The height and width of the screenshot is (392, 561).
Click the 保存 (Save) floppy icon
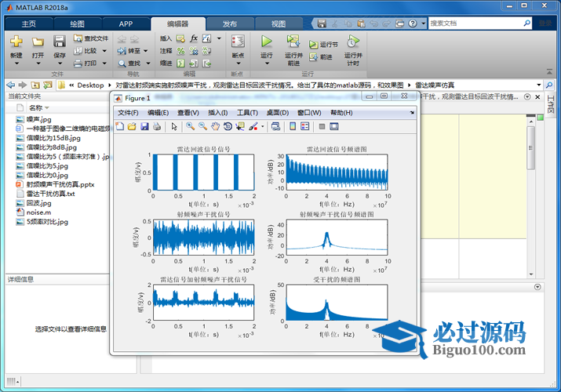[x=60, y=42]
